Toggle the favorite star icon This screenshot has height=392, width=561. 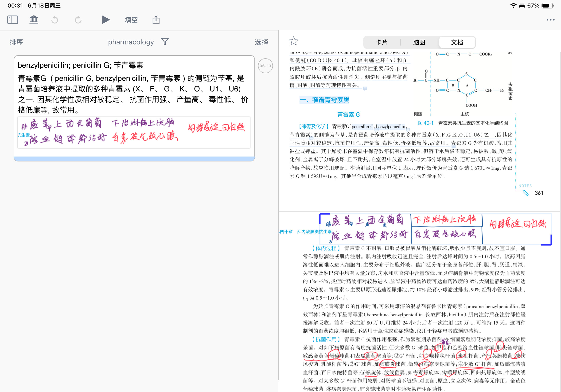tap(293, 41)
